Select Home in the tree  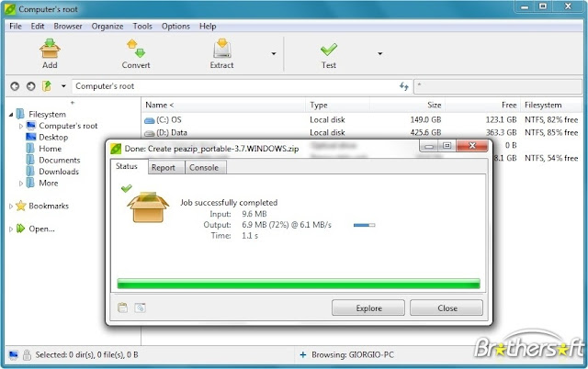(50, 149)
